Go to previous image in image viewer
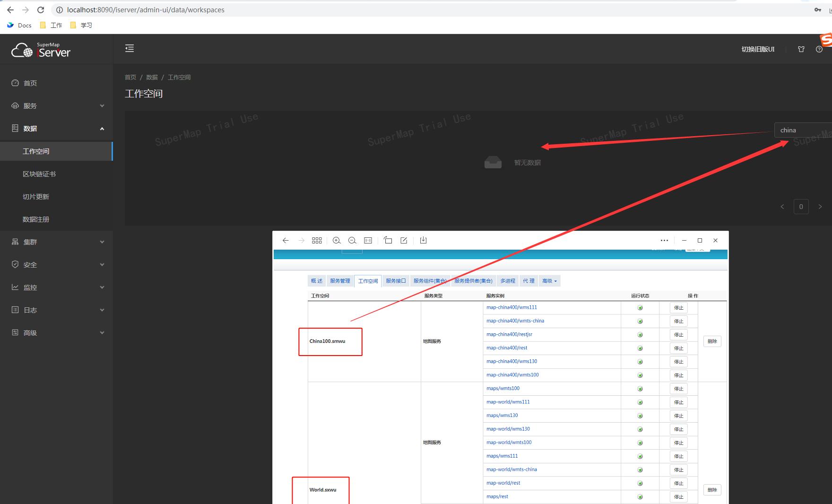The image size is (832, 504). (286, 240)
